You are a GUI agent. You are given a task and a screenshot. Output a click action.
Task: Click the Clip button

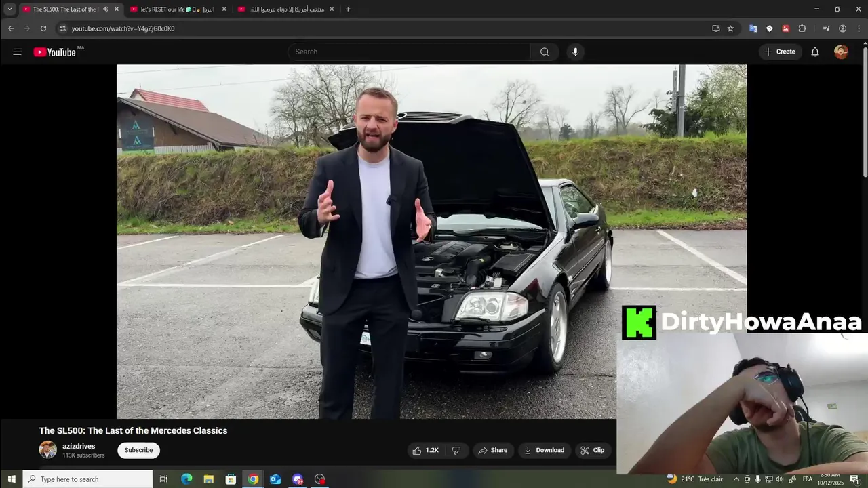[593, 450]
